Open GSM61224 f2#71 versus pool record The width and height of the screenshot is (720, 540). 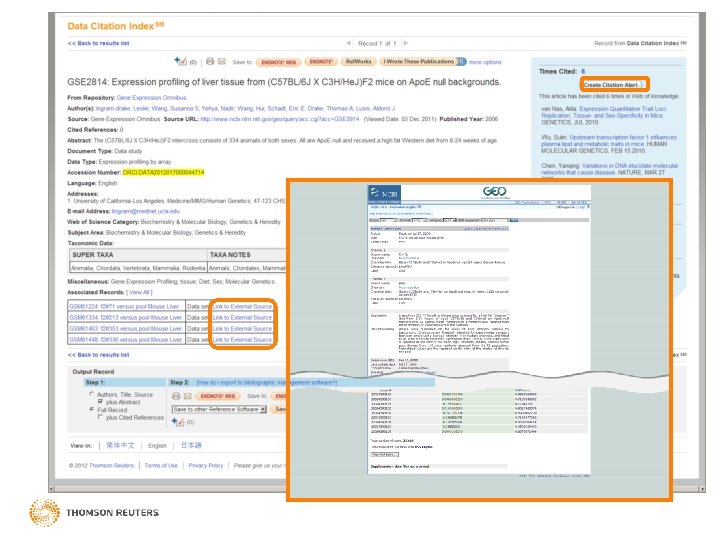point(124,306)
